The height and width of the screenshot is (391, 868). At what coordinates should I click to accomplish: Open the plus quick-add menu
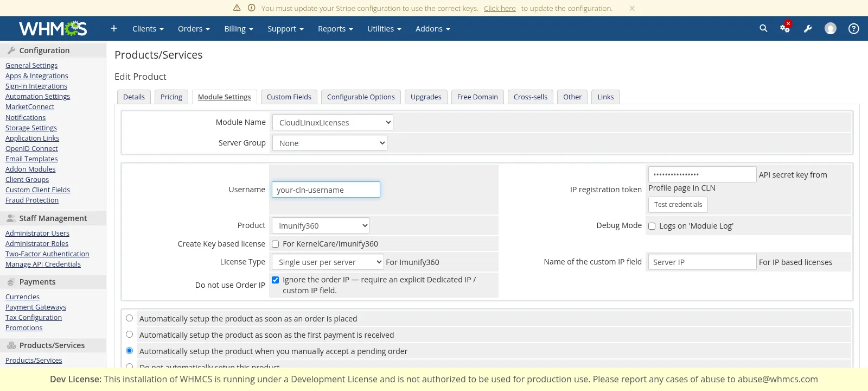(114, 28)
